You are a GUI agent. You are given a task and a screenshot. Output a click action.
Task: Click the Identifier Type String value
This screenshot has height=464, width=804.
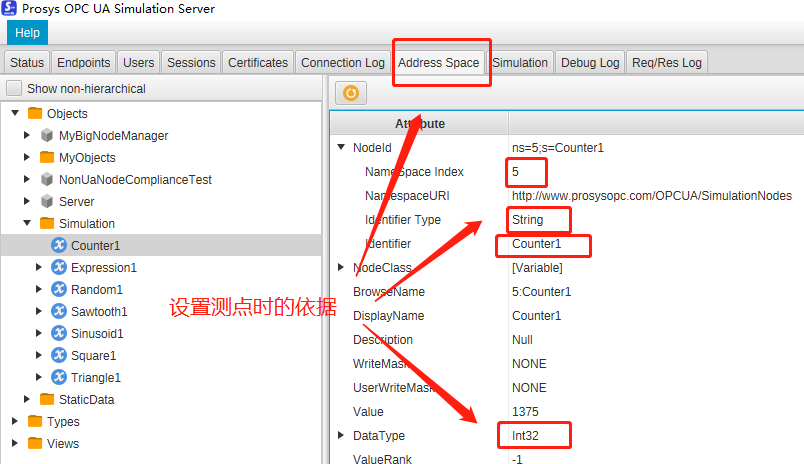click(x=528, y=219)
